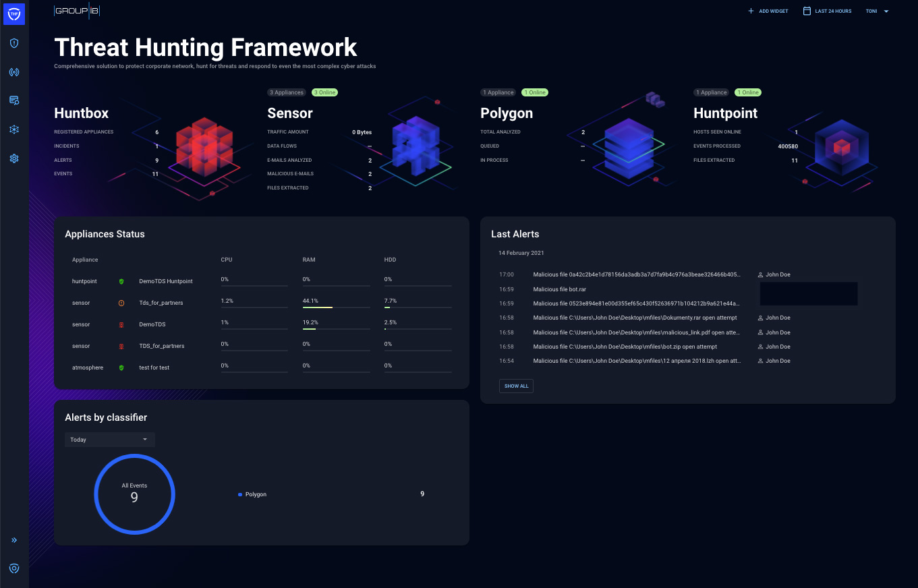Screen dimensions: 918x588
Task: Click the 44.1% RAM usage bar for Tds_for_partners
Action: tap(336, 307)
